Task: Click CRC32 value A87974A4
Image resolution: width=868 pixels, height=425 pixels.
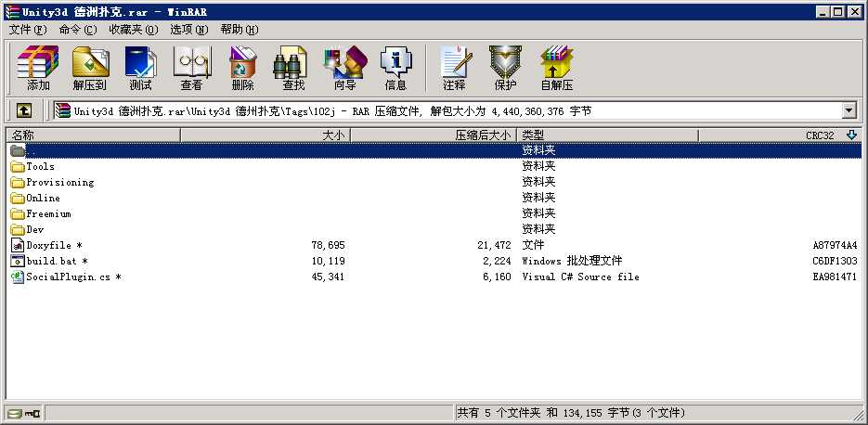Action: [835, 245]
